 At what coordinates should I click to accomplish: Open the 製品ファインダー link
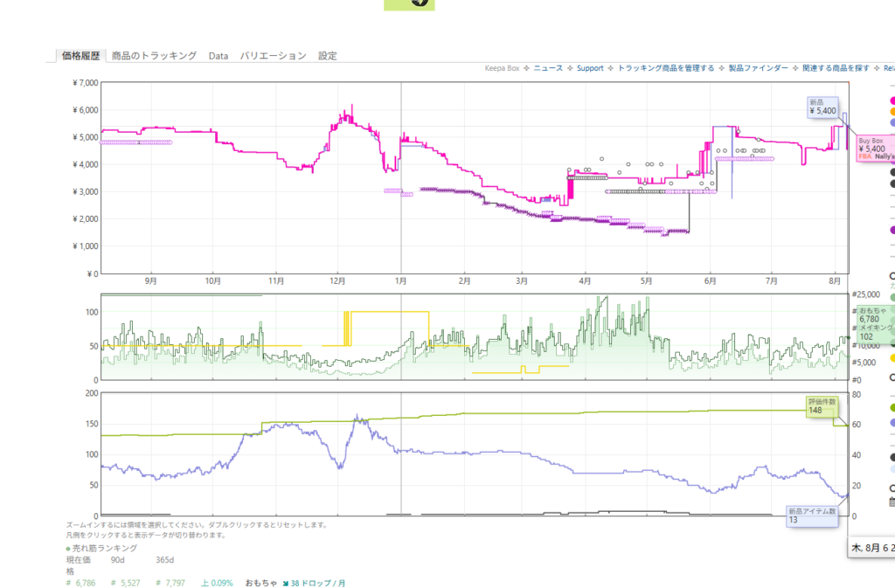(x=758, y=68)
